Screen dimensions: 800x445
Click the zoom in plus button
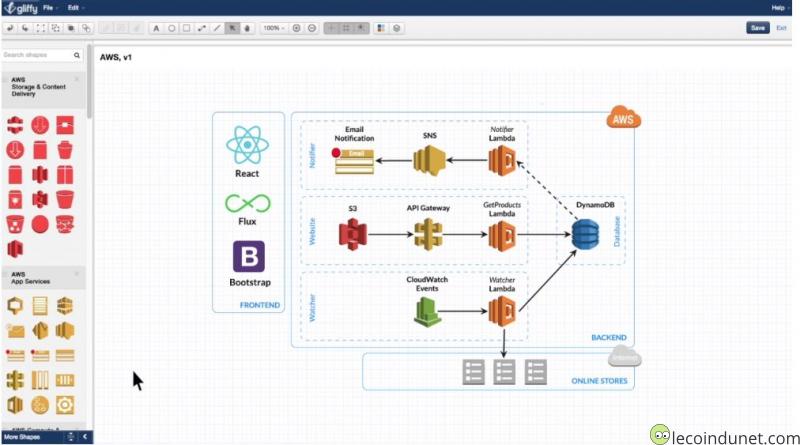tap(296, 28)
